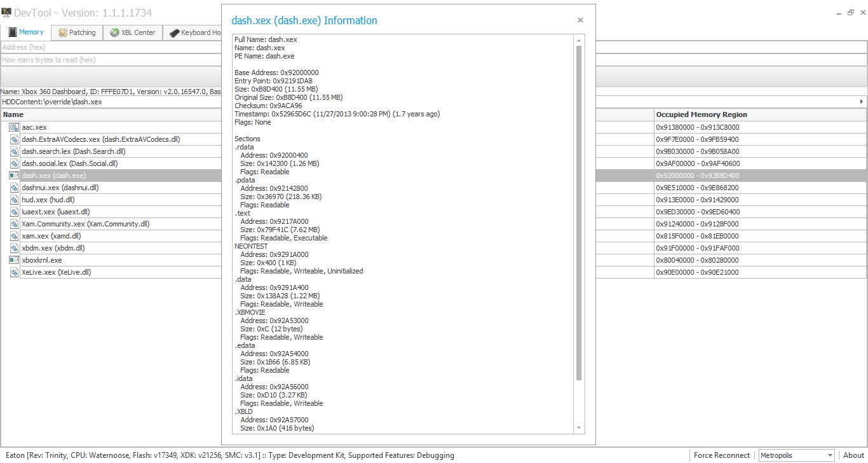Open the Metropolis theme dropdown
Screen dimensions: 868x463
pos(796,455)
